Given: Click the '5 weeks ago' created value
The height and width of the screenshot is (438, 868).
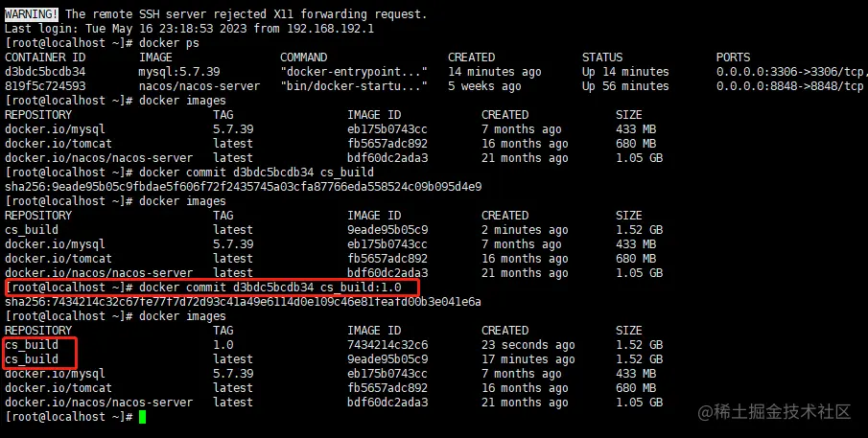Looking at the screenshot, I should click(484, 86).
